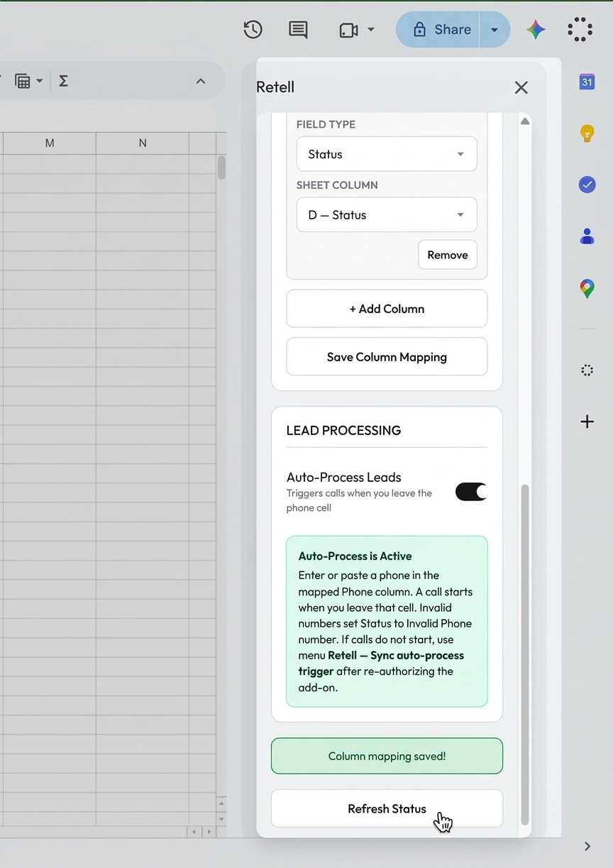613x868 pixels.
Task: Hide side panel chevron at bottom right
Action: click(x=587, y=846)
